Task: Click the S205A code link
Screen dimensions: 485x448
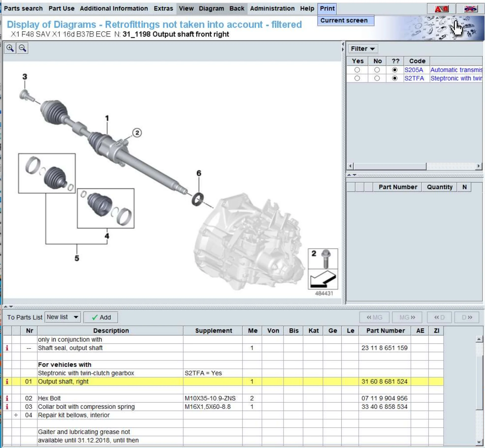Action: [x=414, y=70]
